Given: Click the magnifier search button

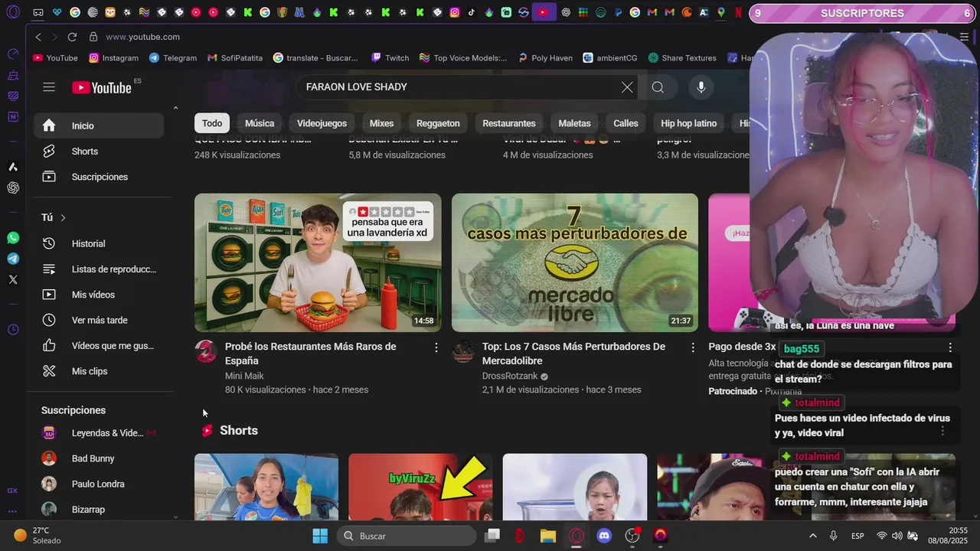Looking at the screenshot, I should point(658,87).
